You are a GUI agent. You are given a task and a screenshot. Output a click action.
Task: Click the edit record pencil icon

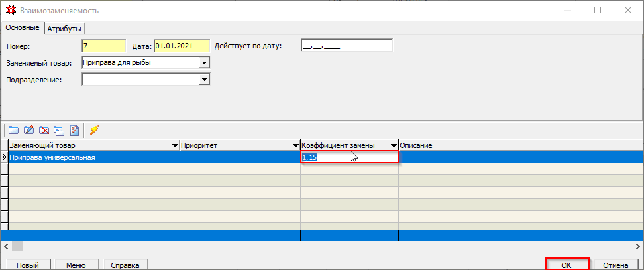point(28,131)
